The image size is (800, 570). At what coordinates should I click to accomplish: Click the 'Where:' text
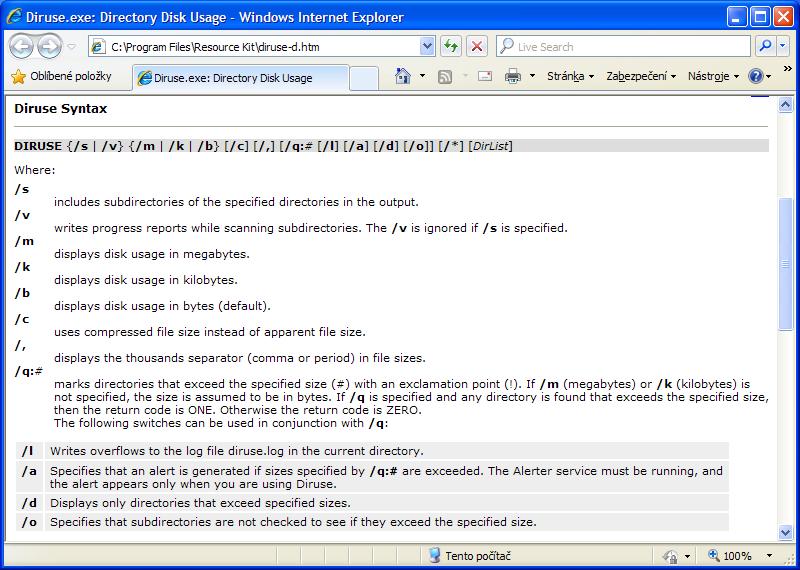[x=35, y=170]
